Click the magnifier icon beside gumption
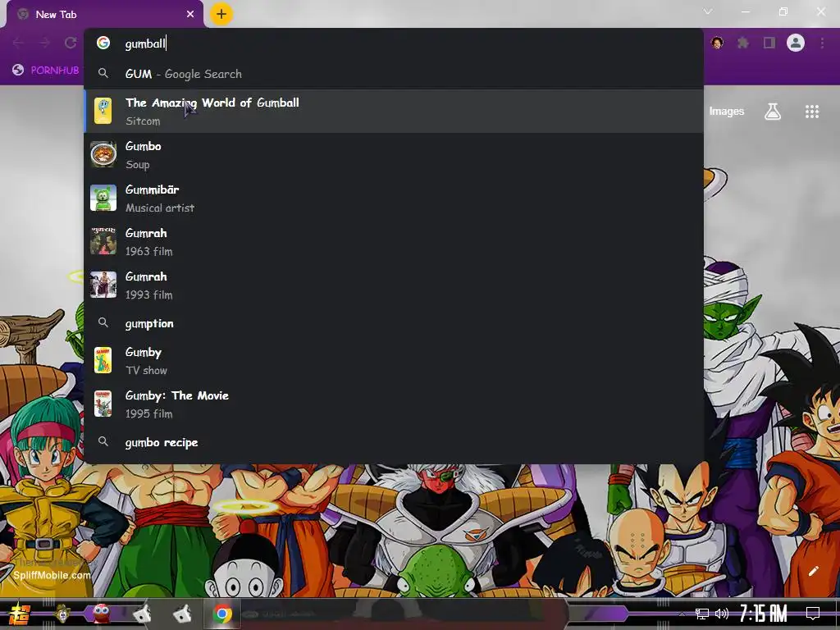840x630 pixels. [103, 322]
